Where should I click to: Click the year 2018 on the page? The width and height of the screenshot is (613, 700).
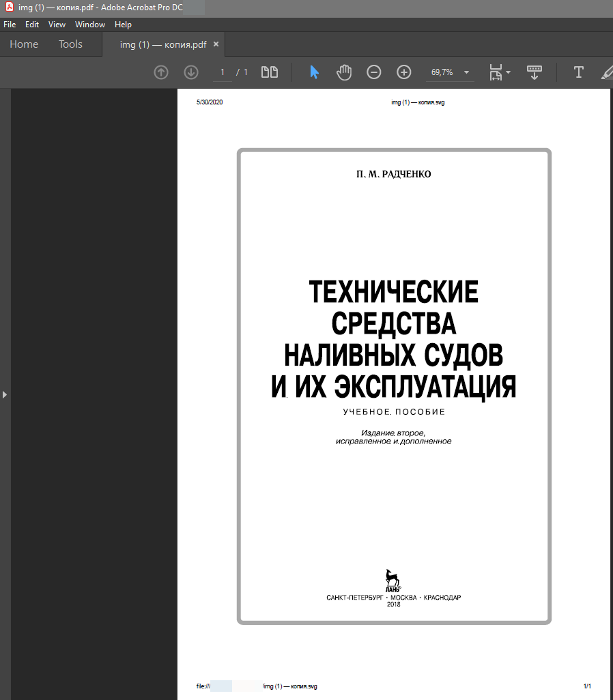[394, 604]
